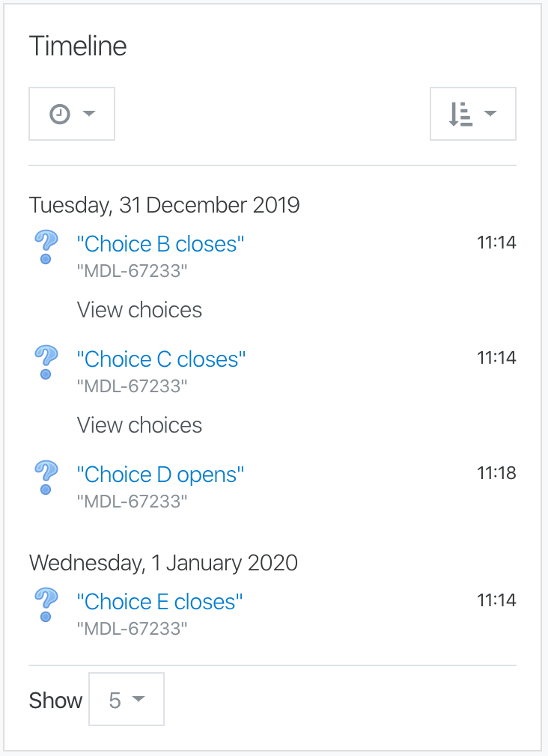The image size is (548, 756).
Task: Click course name MDL-67233 under Choice B
Action: coord(133,271)
